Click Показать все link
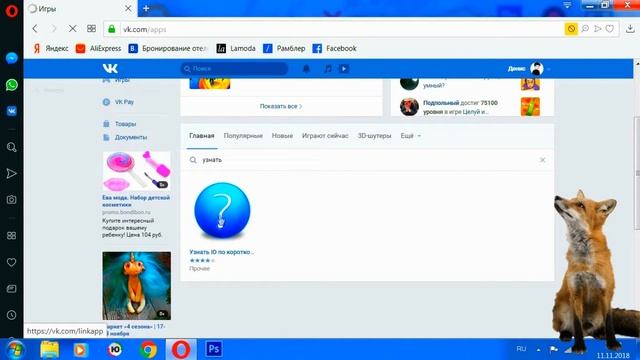The width and height of the screenshot is (640, 360). click(x=281, y=106)
